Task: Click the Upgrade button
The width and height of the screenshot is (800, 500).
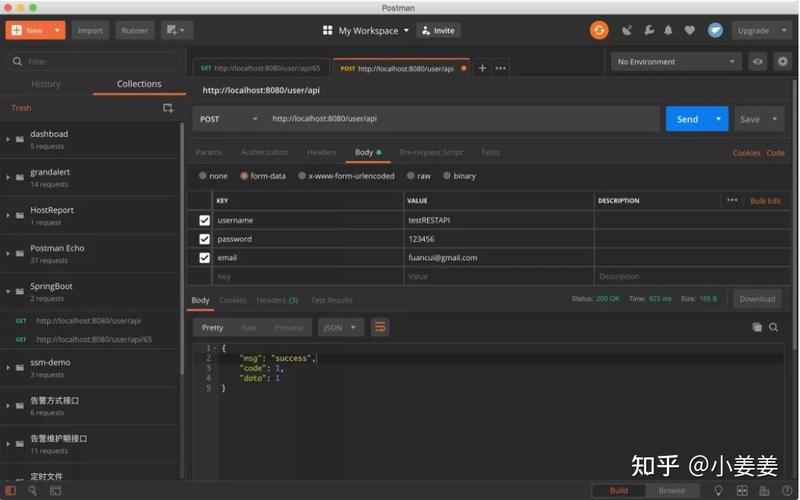Action: coord(753,31)
